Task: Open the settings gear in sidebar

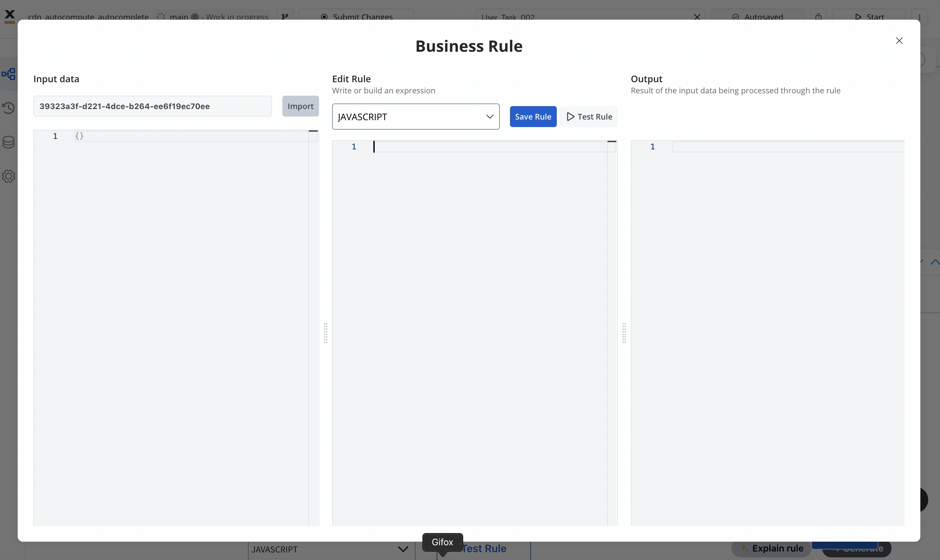Action: (x=8, y=176)
